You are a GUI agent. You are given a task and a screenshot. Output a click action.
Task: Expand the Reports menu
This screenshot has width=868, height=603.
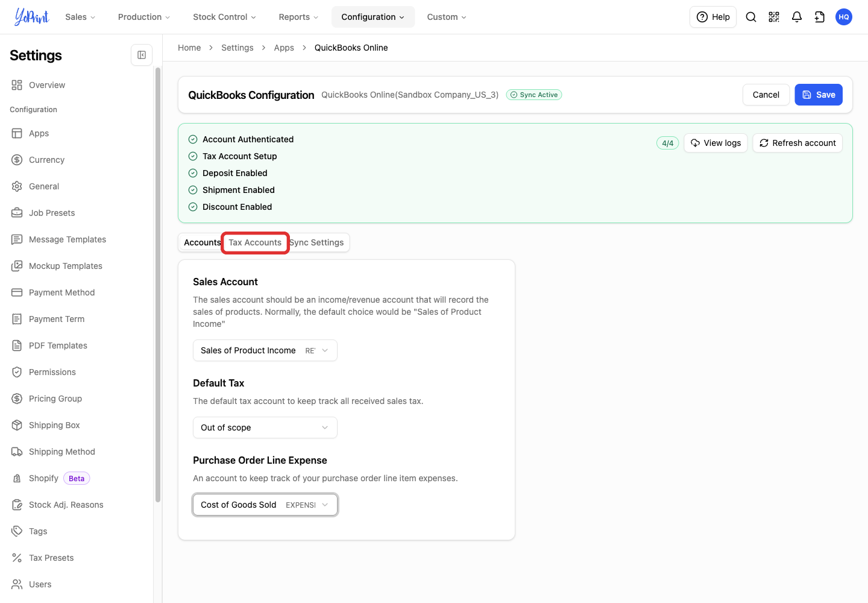coord(298,17)
